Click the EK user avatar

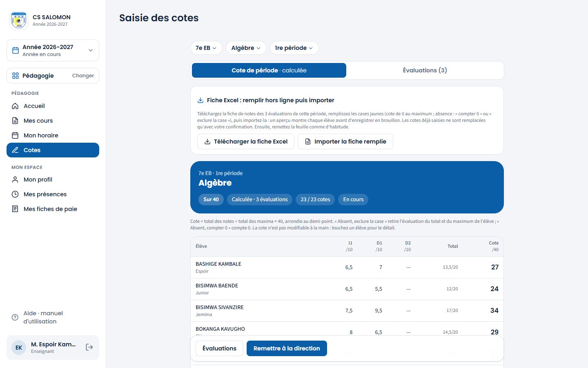[x=19, y=348]
